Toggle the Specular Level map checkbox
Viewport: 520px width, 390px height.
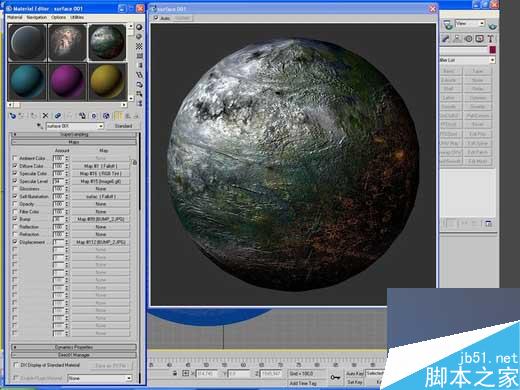15,181
